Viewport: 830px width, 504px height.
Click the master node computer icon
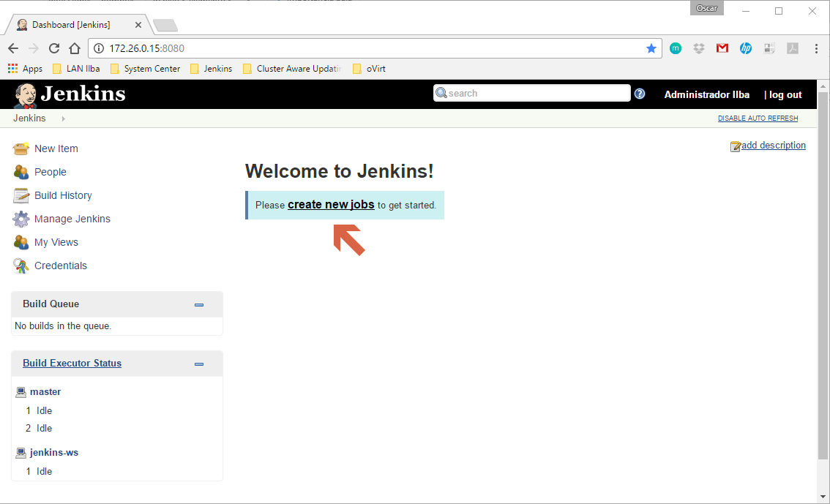20,392
